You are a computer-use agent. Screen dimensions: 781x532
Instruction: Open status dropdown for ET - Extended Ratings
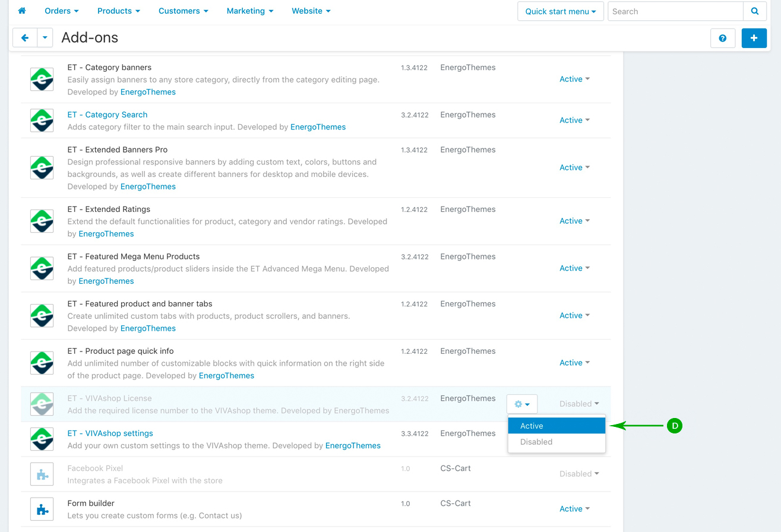(x=575, y=221)
